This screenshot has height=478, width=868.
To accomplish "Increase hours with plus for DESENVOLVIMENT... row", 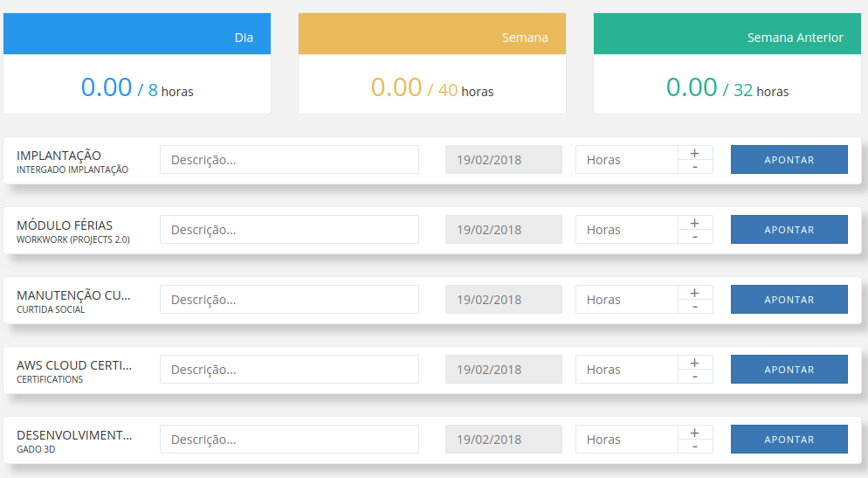I will click(695, 432).
